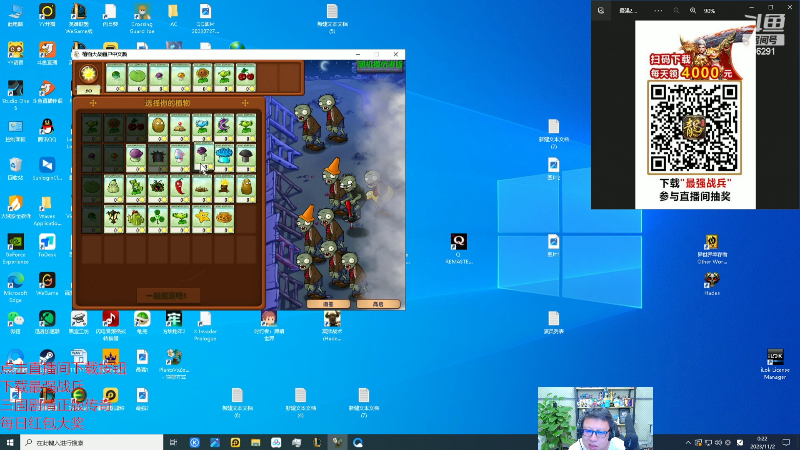The image size is (800, 450).
Task: Open the ToDesk desktop shortcut
Action: 47,245
